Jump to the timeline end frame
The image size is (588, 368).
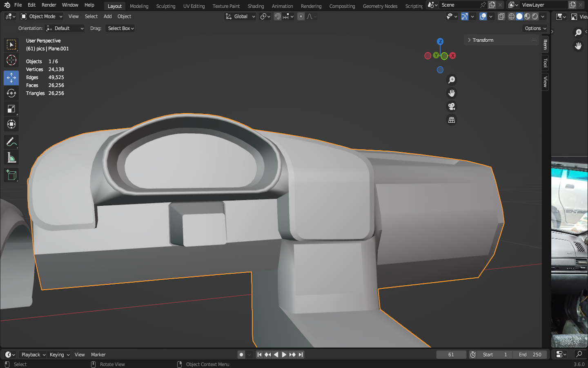(301, 355)
